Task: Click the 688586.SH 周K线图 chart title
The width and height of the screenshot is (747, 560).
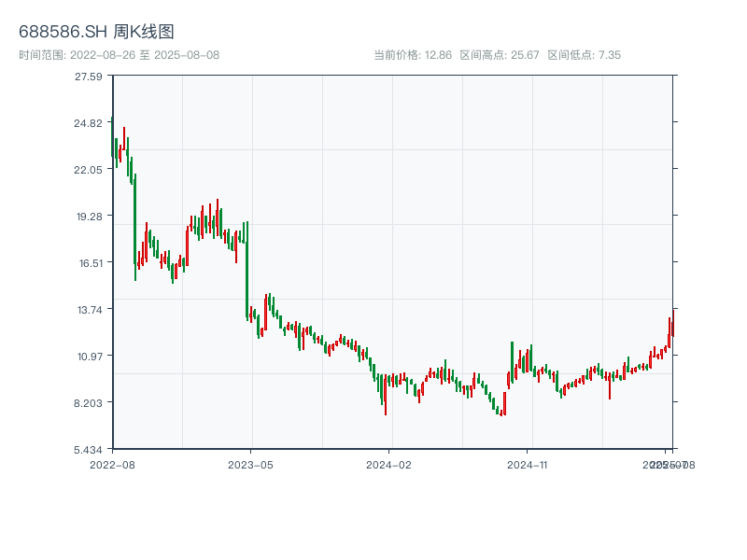Action: 96,33
